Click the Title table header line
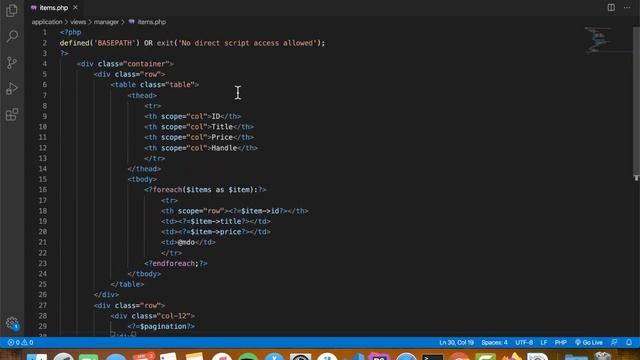This screenshot has height=360, width=640. (x=199, y=127)
